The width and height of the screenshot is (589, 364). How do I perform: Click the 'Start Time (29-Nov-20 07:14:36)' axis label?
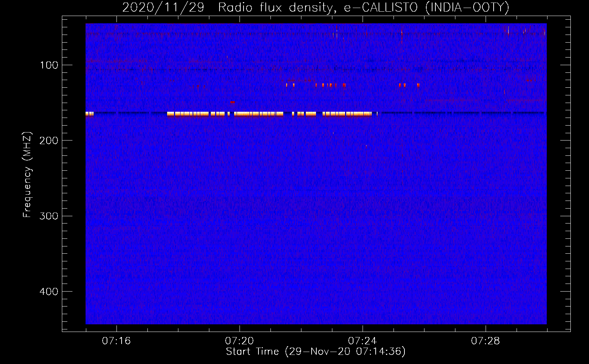coord(316,352)
